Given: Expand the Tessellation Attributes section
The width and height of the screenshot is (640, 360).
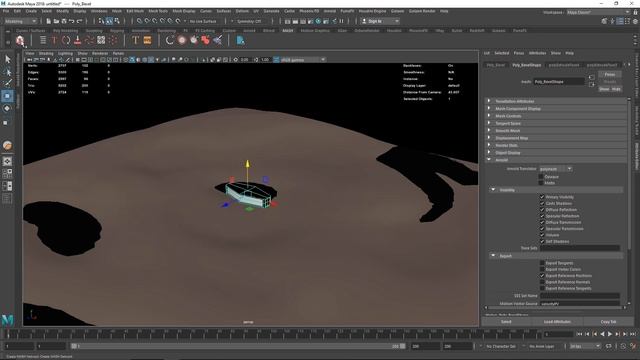Looking at the screenshot, I should click(x=556, y=101).
